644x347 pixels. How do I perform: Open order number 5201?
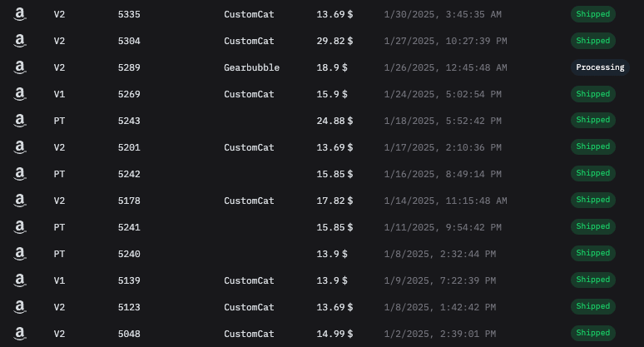click(129, 147)
